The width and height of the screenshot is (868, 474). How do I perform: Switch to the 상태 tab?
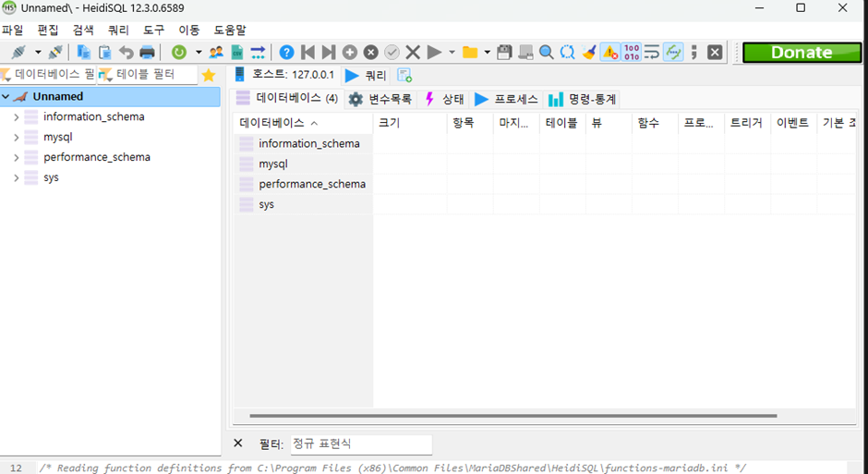click(444, 99)
